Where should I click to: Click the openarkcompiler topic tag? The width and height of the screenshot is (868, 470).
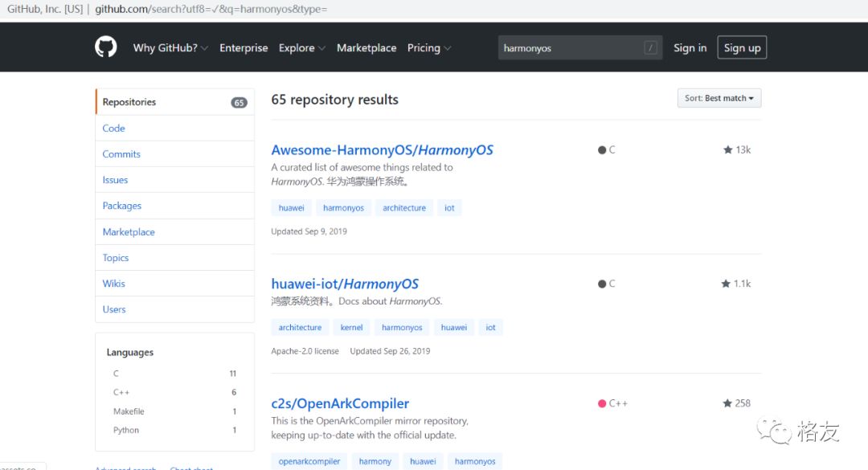click(x=309, y=461)
